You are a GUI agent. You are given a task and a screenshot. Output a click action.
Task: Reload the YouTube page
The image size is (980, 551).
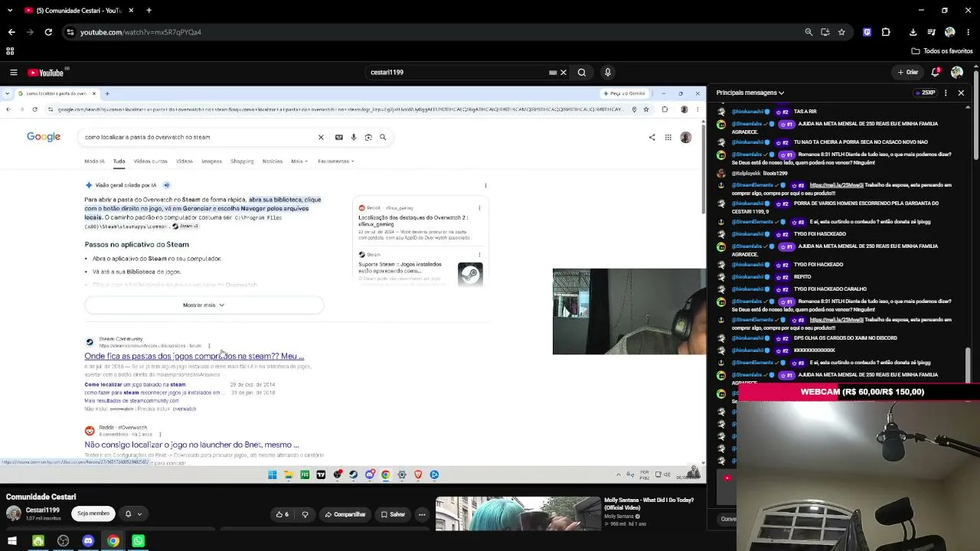click(x=48, y=32)
